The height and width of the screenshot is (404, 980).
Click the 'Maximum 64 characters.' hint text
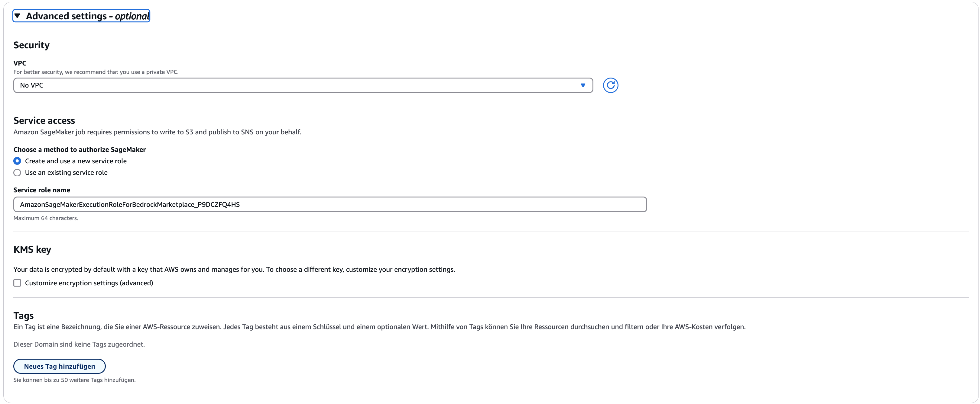[46, 218]
